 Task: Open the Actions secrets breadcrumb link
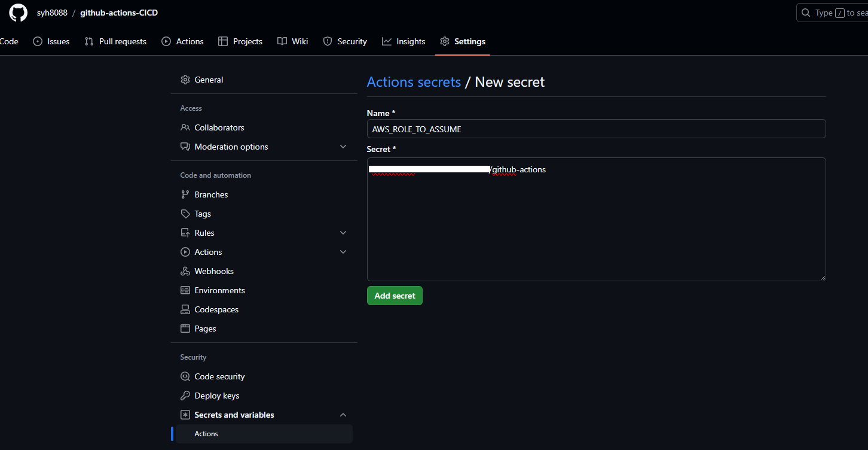pyautogui.click(x=414, y=82)
